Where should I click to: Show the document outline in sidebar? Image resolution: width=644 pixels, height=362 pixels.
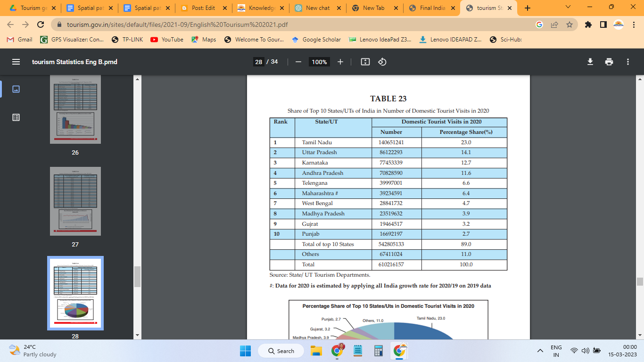[16, 117]
